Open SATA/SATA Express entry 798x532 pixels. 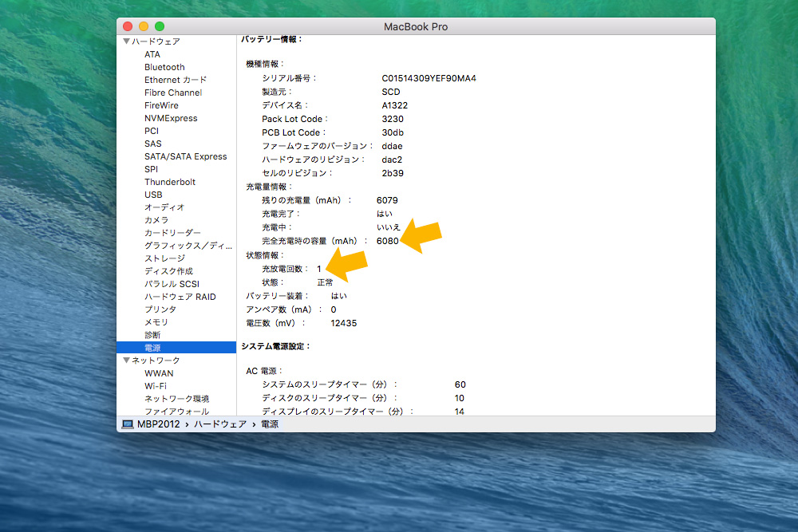[x=185, y=156]
